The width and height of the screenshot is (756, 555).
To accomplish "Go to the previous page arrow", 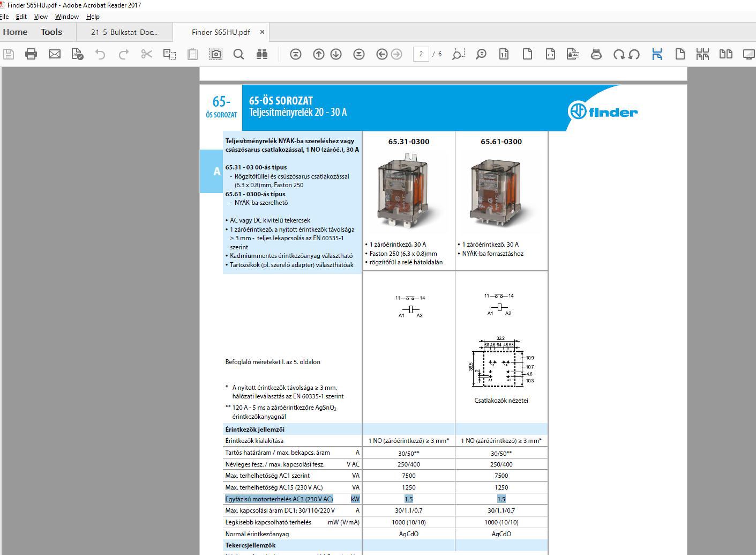I will pyautogui.click(x=319, y=54).
